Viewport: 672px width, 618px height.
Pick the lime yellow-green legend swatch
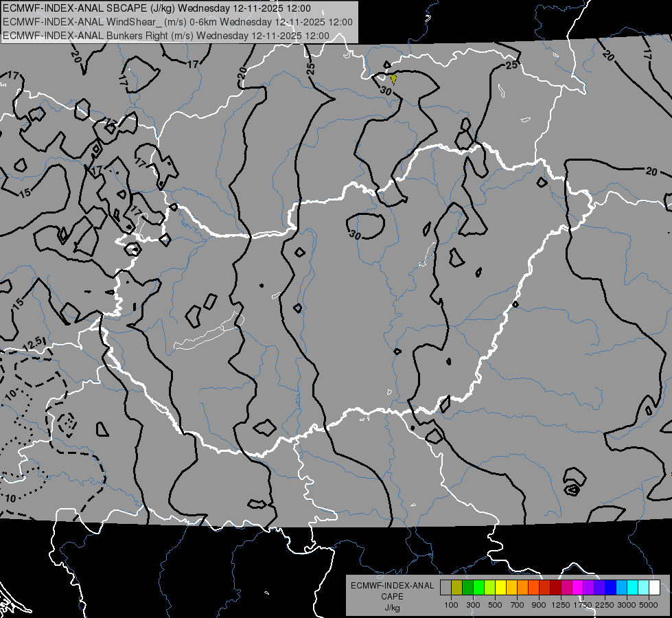coord(489,588)
